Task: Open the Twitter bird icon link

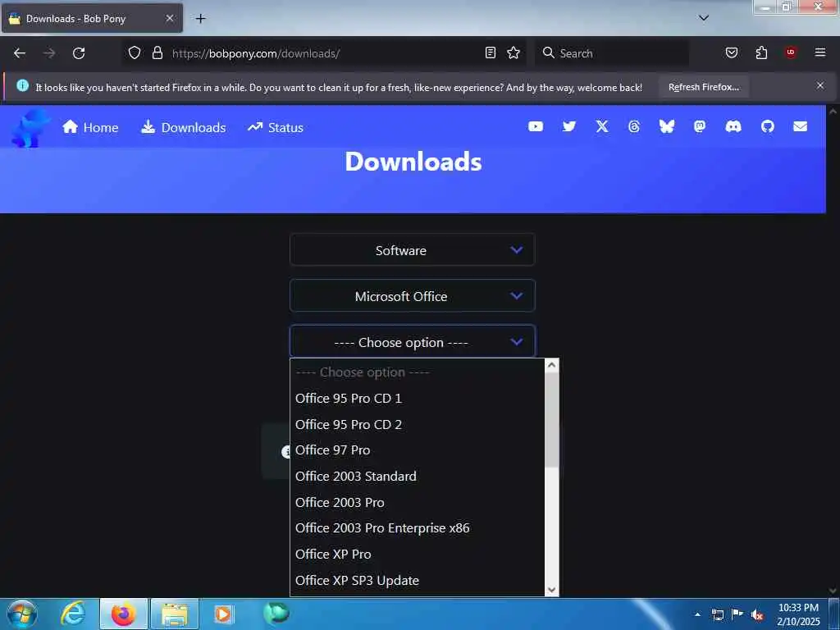Action: [x=569, y=126]
